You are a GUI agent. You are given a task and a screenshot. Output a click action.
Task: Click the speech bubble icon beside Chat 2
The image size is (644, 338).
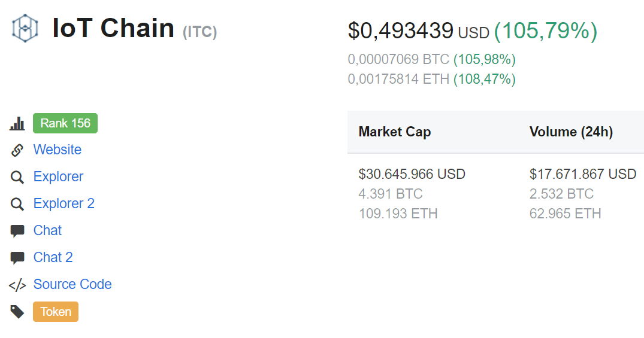[x=17, y=258]
